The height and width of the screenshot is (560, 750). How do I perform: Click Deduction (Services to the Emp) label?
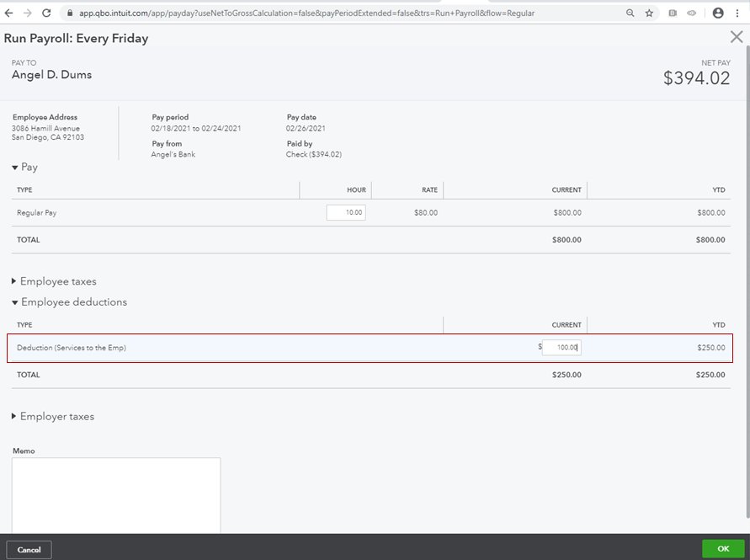click(72, 348)
